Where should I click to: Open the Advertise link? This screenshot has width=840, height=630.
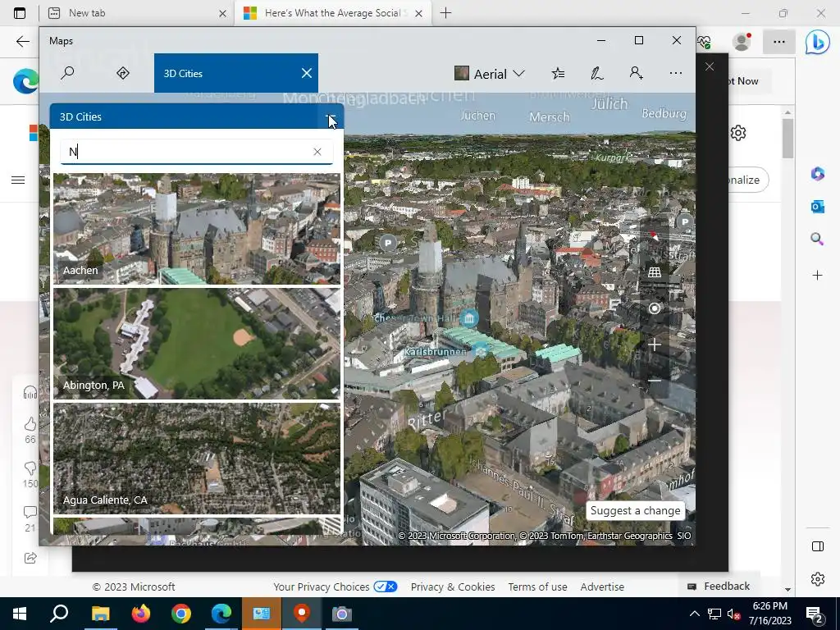click(x=602, y=587)
